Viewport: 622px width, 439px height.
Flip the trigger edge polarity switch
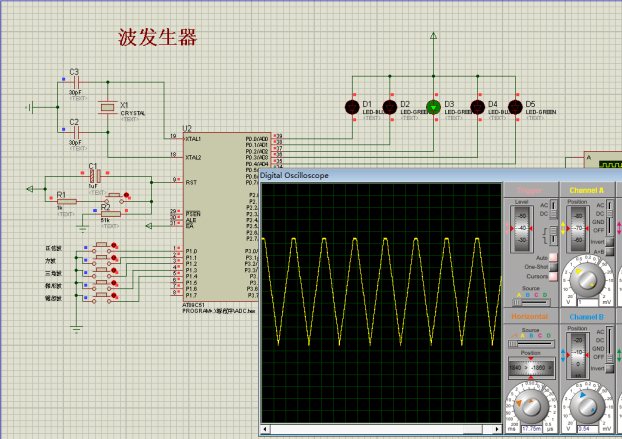(x=553, y=235)
